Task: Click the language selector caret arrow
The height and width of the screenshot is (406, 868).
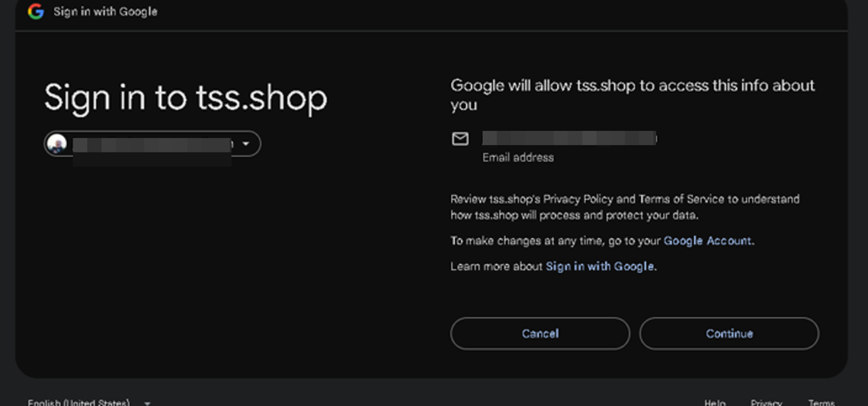Action: click(147, 403)
